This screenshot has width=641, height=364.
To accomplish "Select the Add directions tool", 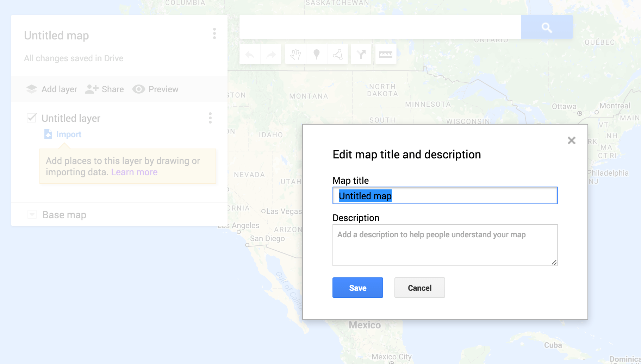I will [x=361, y=54].
